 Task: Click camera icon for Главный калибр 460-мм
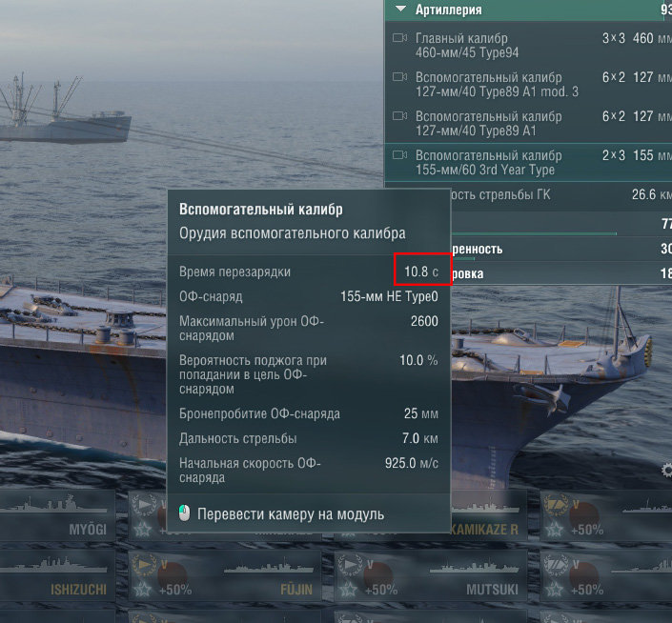point(399,38)
